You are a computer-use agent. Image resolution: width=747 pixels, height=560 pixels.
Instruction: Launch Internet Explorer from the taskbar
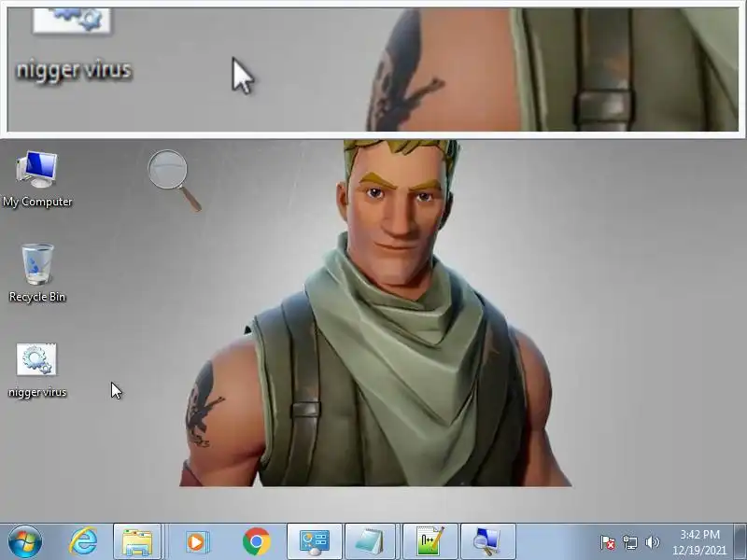coord(83,542)
